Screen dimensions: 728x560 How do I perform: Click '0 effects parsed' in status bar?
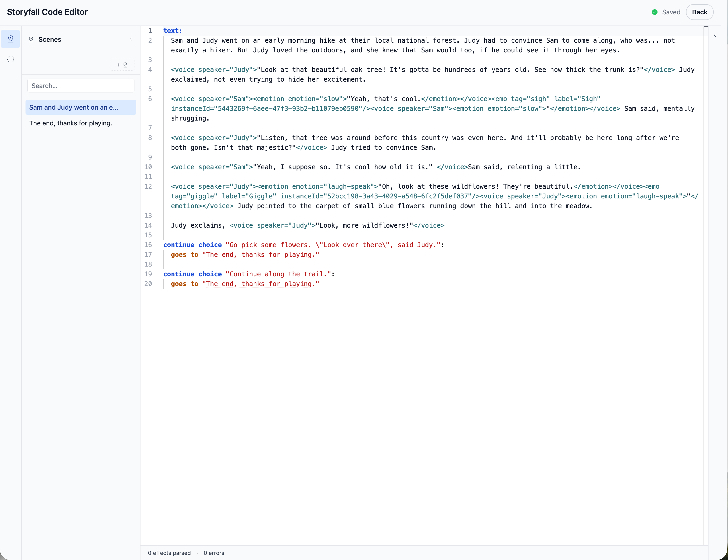point(169,553)
